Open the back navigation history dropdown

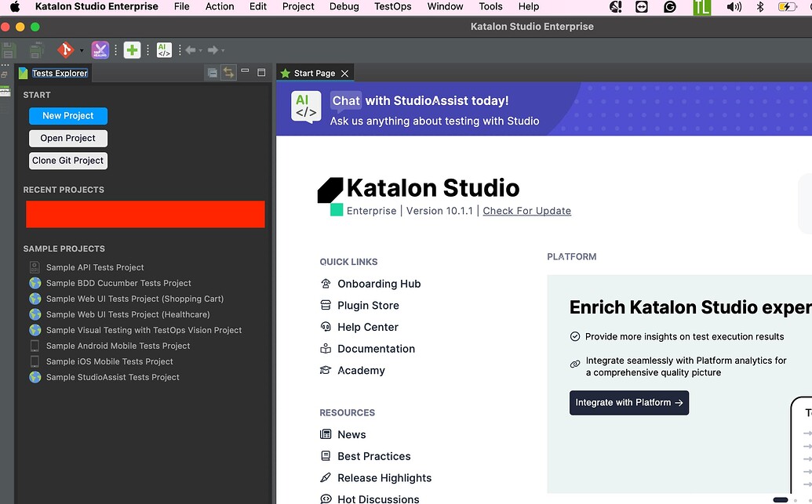[201, 49]
